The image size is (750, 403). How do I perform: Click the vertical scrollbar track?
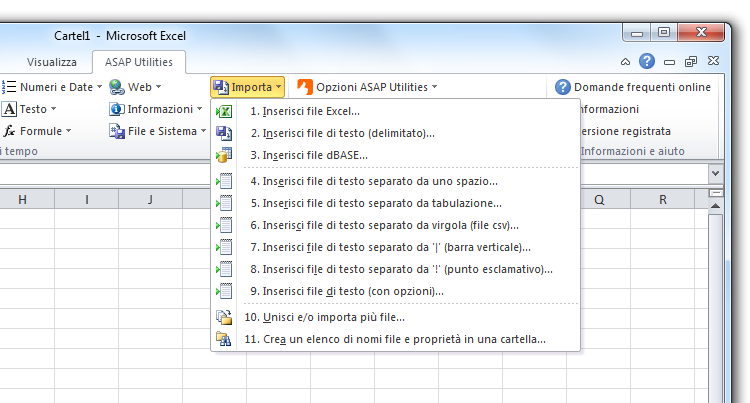(716, 308)
